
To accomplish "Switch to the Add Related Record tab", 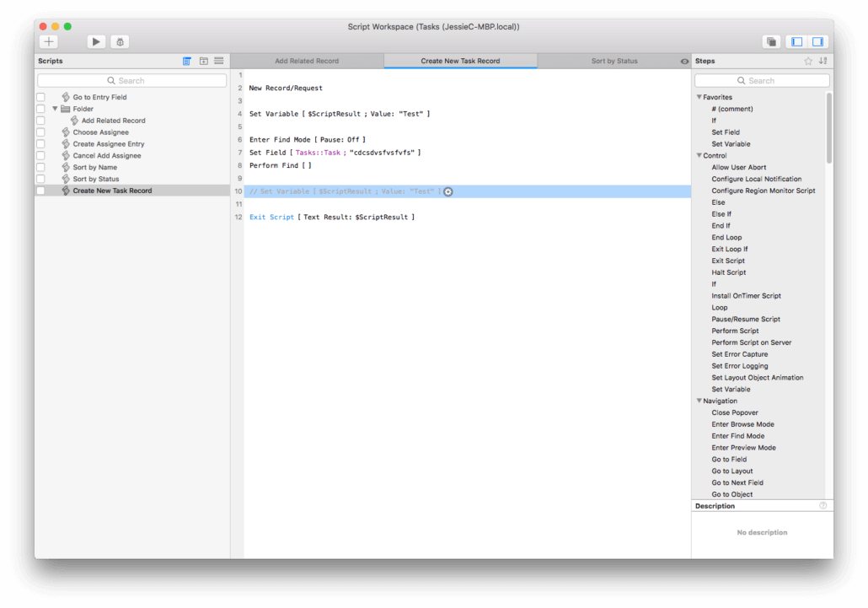I will [x=308, y=61].
